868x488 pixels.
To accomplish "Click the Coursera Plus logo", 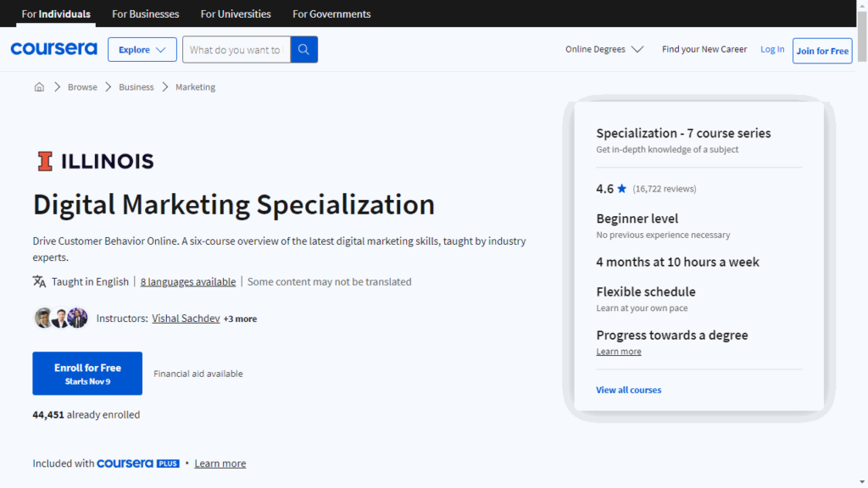I will 137,463.
